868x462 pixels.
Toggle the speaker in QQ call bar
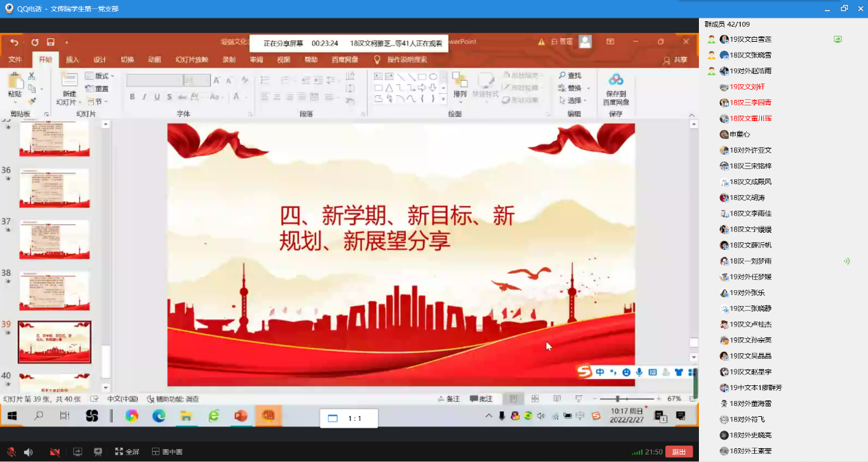click(x=29, y=452)
